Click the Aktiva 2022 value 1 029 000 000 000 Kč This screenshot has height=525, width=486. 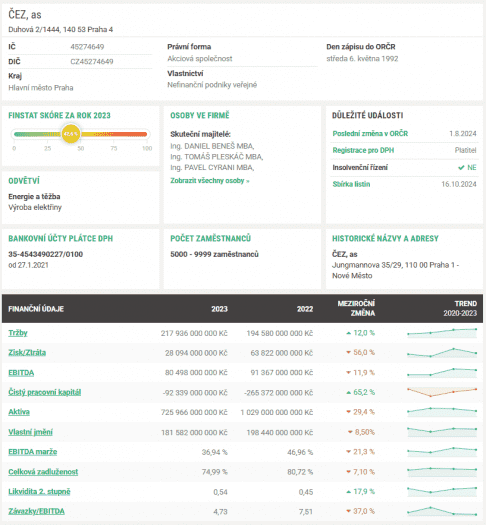coord(276,412)
